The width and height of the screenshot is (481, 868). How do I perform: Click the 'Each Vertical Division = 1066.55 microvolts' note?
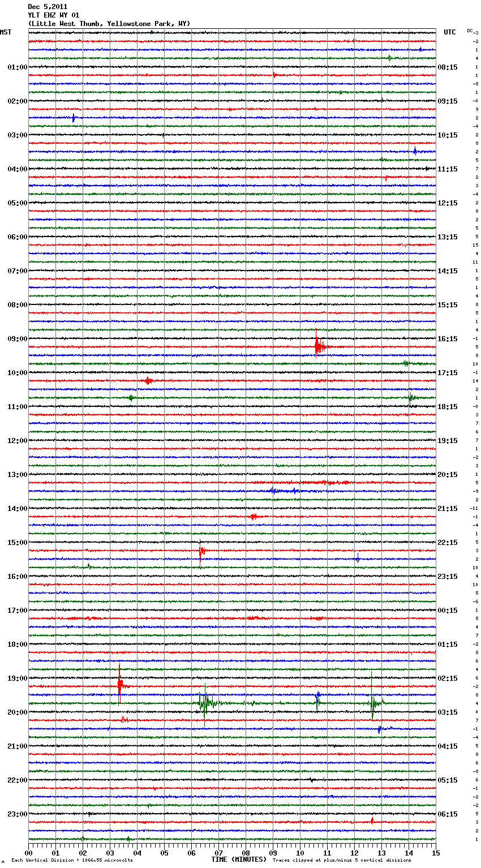[x=72, y=860]
